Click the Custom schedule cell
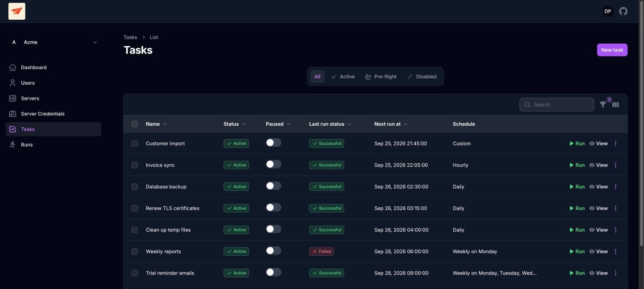 point(462,143)
